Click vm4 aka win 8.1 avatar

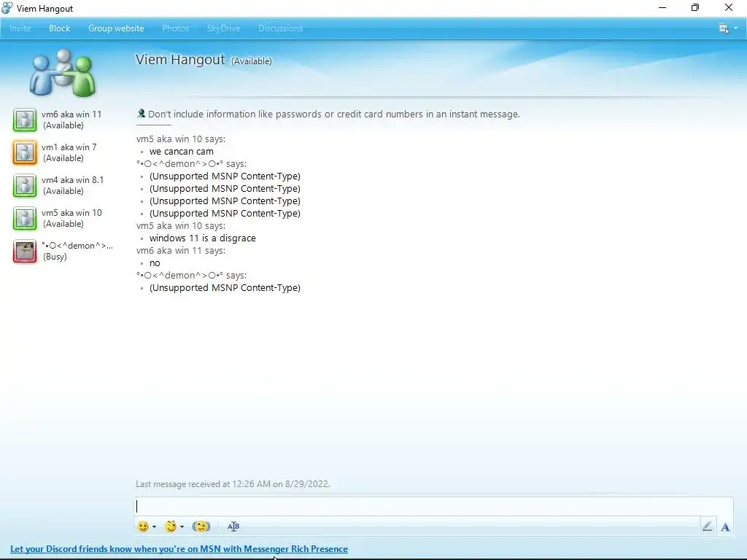tap(25, 185)
